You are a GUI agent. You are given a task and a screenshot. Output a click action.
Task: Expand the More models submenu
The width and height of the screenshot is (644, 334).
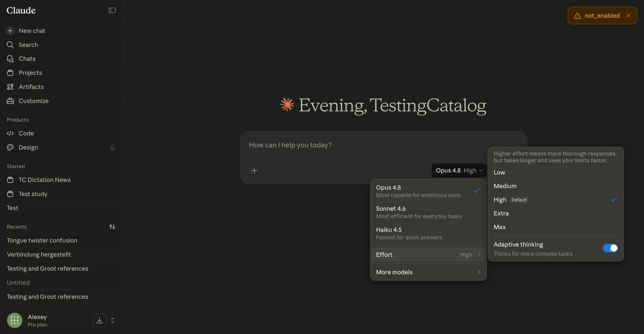(x=428, y=272)
